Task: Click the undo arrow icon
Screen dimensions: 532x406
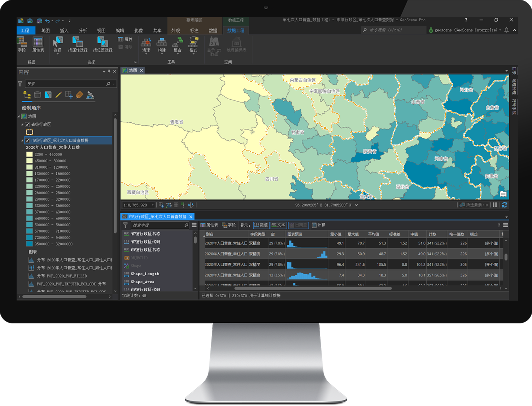Action: [47, 21]
